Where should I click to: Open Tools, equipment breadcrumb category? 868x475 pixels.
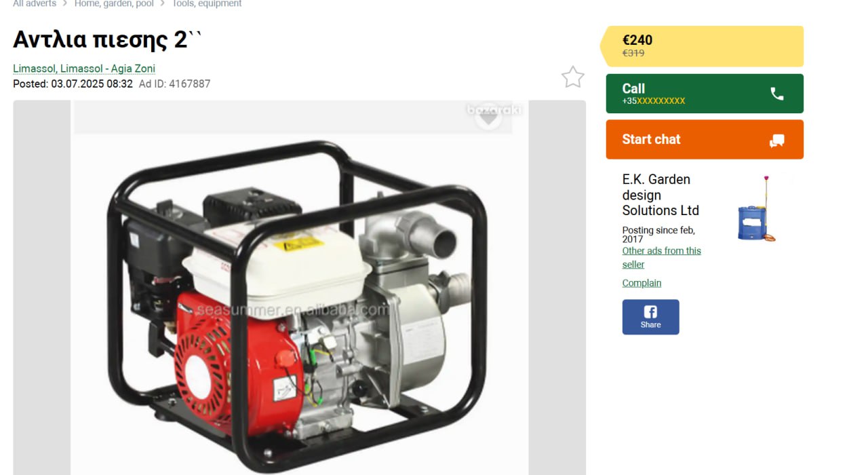coord(207,4)
